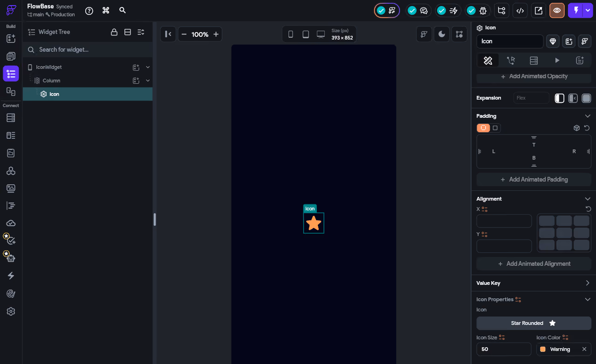Switch to the Backend Query tab
The image size is (596, 364).
pos(534,60)
